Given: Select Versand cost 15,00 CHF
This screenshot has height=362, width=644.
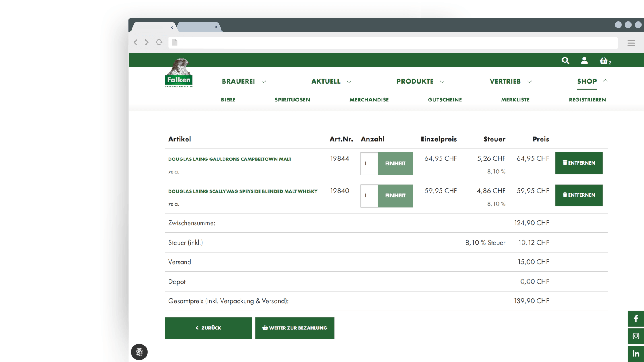Looking at the screenshot, I should pyautogui.click(x=533, y=262).
